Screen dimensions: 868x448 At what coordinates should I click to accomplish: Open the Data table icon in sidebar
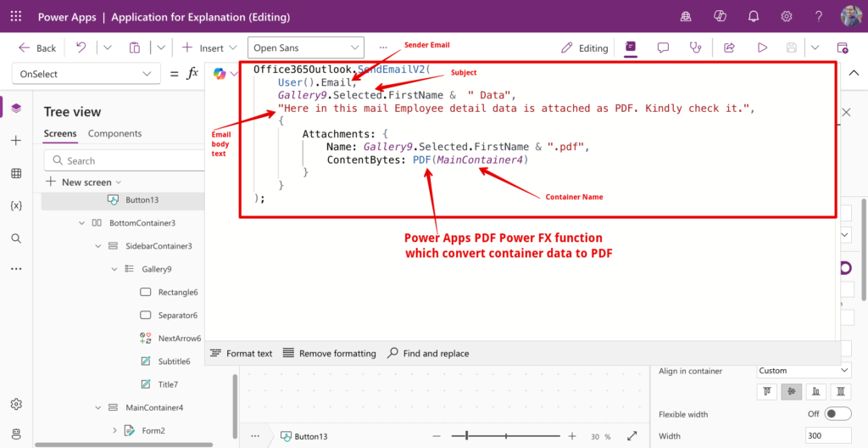tap(16, 174)
